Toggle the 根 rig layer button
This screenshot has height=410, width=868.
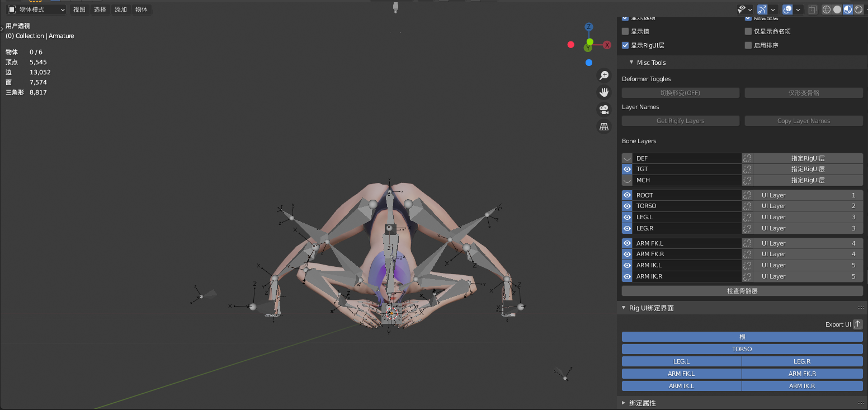tap(742, 337)
